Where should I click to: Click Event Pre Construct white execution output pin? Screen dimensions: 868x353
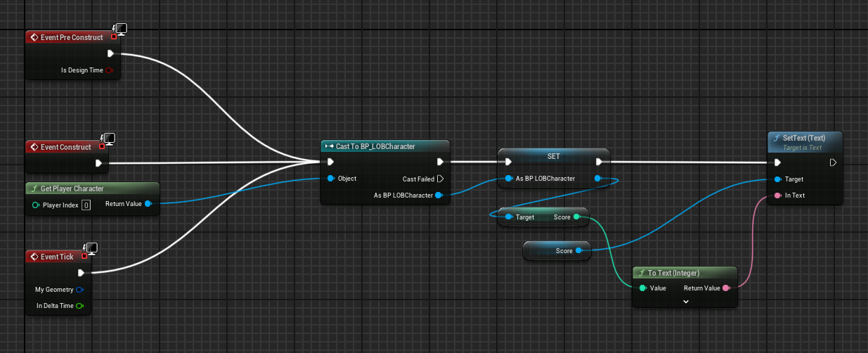(x=111, y=53)
